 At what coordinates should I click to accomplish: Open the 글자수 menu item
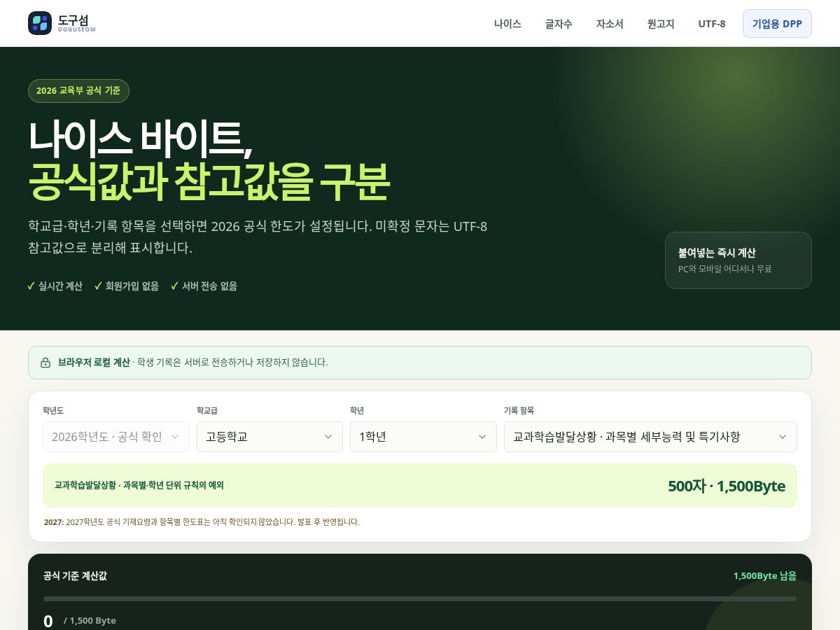(559, 24)
